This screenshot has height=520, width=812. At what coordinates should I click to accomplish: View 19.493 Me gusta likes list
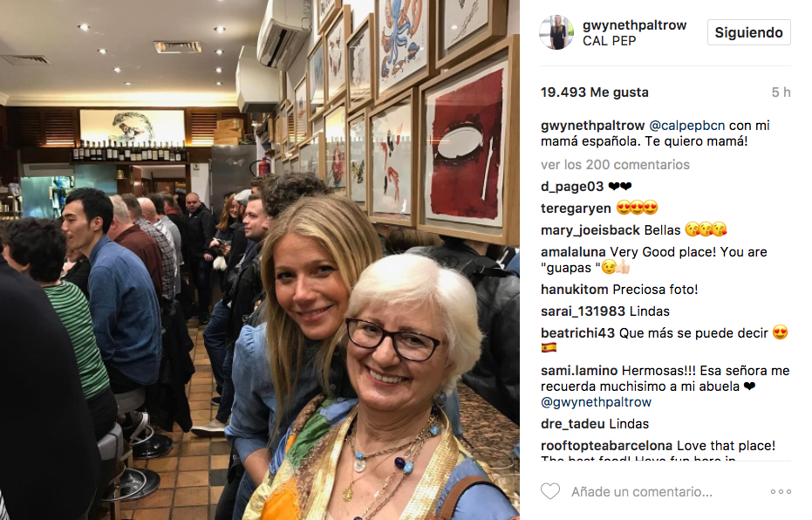(595, 92)
